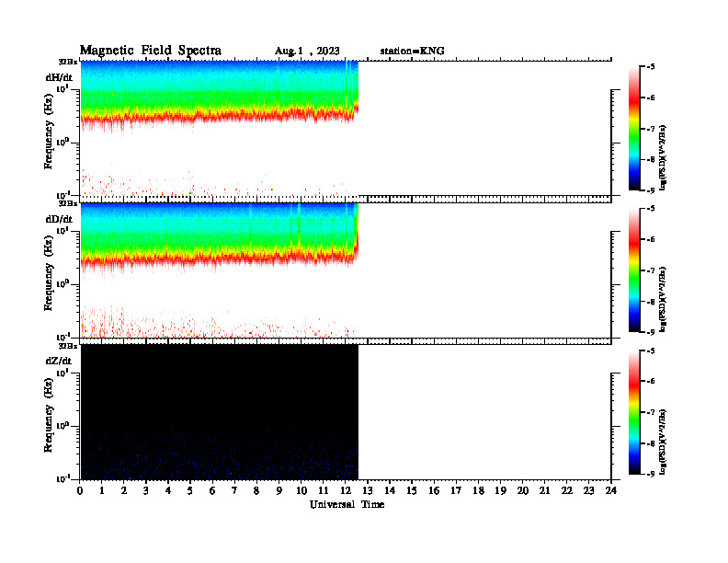This screenshot has width=728, height=563.
Task: Click the dZ/dt panel label
Action: [59, 361]
